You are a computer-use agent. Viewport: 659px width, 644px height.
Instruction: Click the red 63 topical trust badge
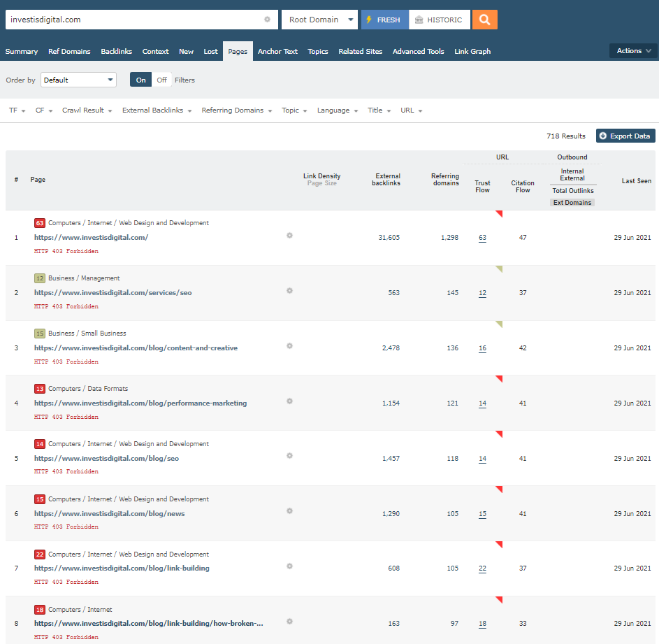[40, 223]
